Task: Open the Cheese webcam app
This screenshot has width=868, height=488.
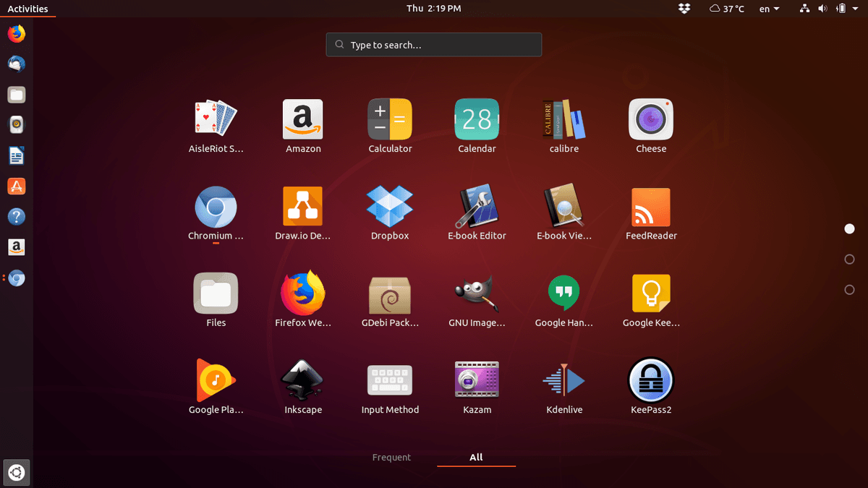Action: 651,119
